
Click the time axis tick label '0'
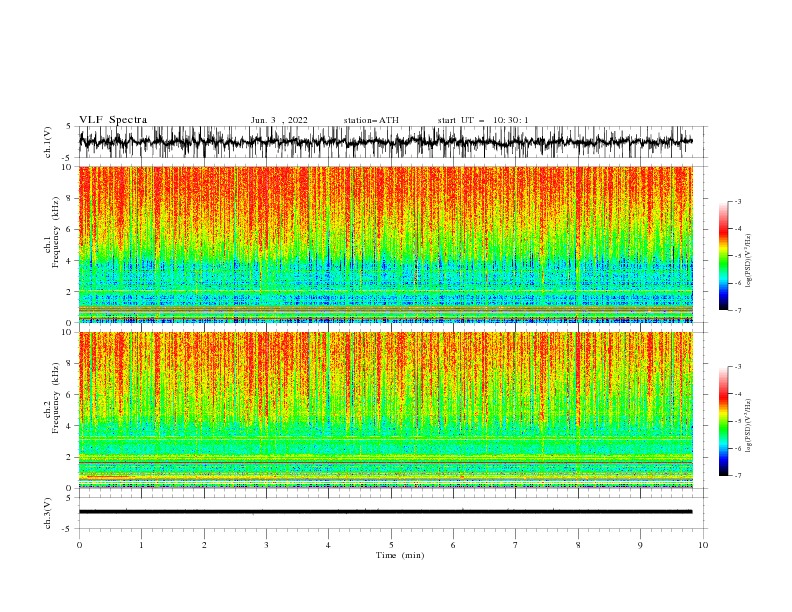79,545
